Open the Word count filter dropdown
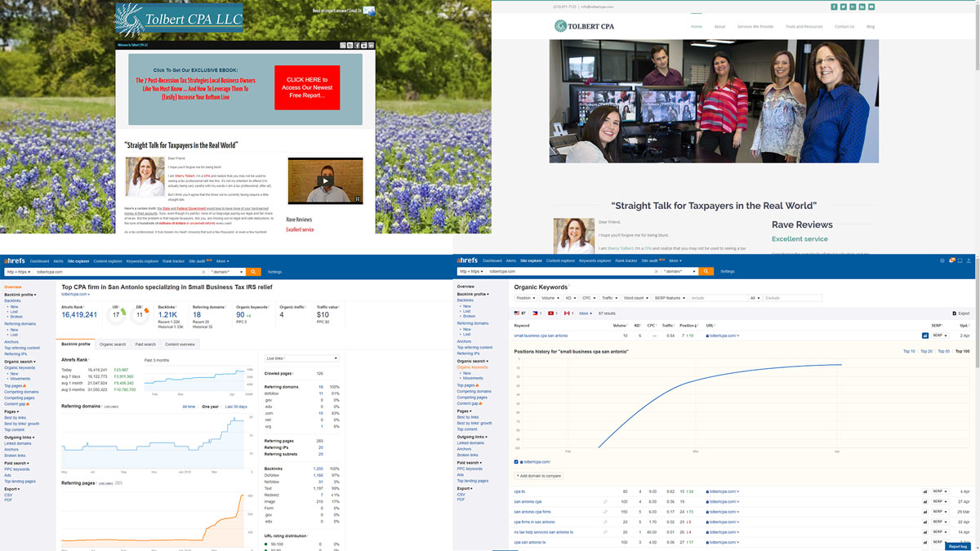 click(635, 298)
